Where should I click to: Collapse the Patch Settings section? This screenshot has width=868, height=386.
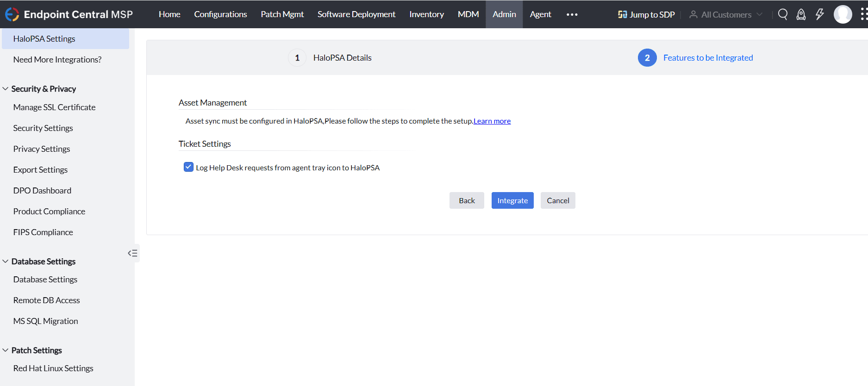(6, 350)
